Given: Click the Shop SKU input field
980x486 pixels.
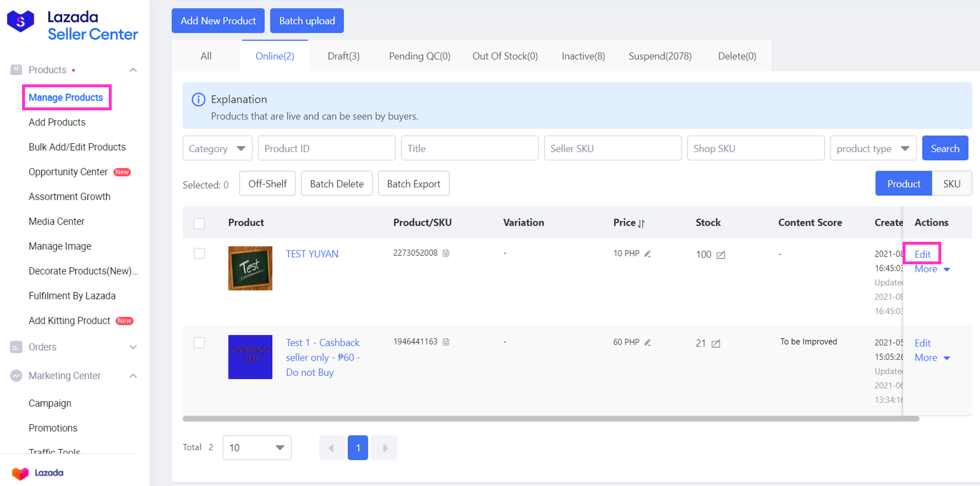Looking at the screenshot, I should [x=756, y=148].
